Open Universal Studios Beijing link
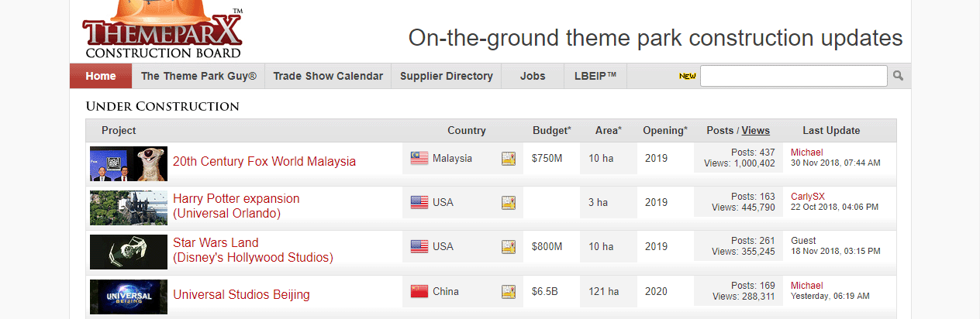 pos(241,294)
